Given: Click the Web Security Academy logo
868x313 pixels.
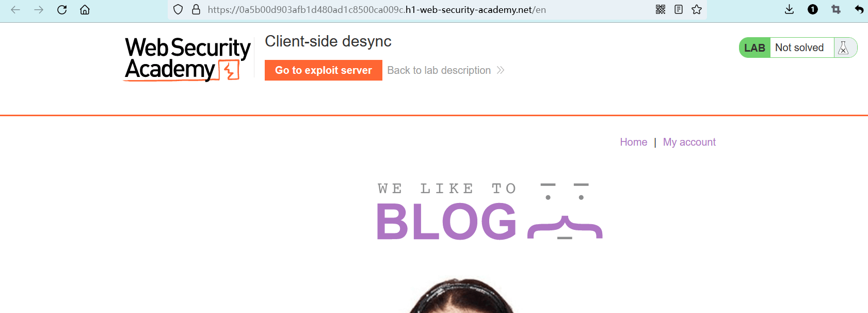Looking at the screenshot, I should click(187, 59).
